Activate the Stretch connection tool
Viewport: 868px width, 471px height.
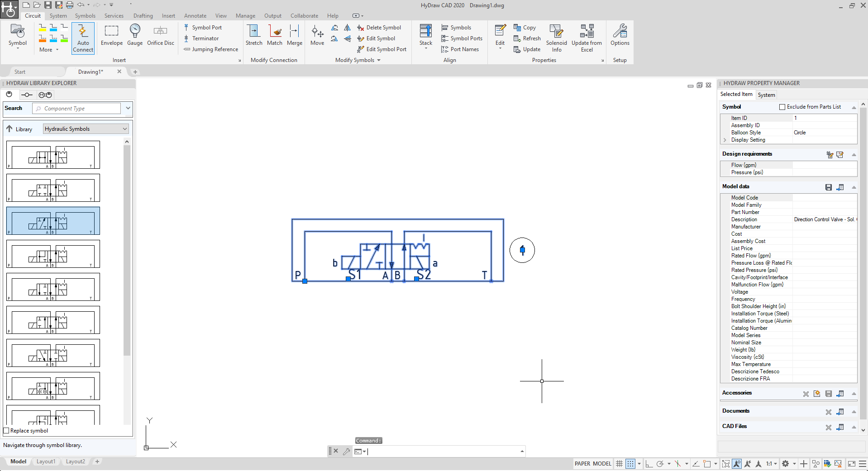coord(254,35)
